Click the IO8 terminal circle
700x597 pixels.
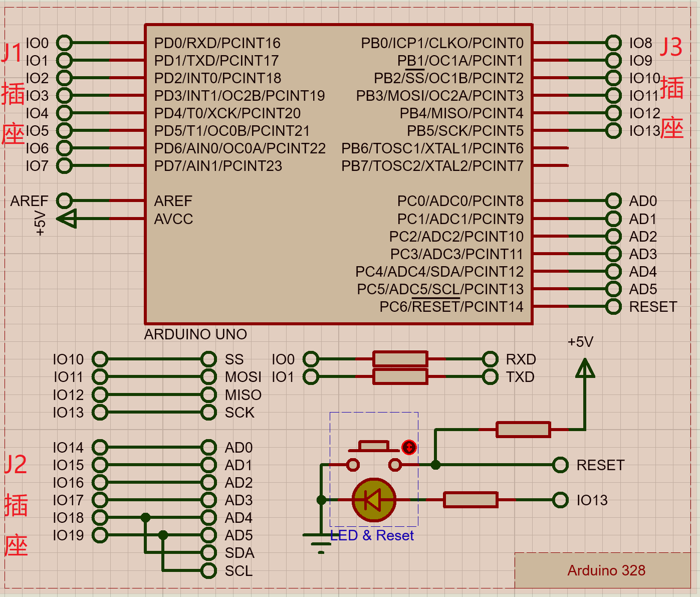point(613,43)
